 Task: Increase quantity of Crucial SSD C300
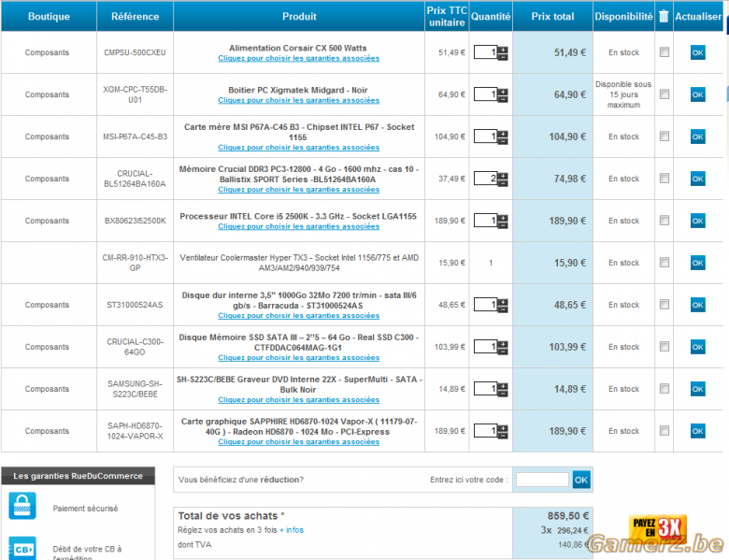click(503, 344)
